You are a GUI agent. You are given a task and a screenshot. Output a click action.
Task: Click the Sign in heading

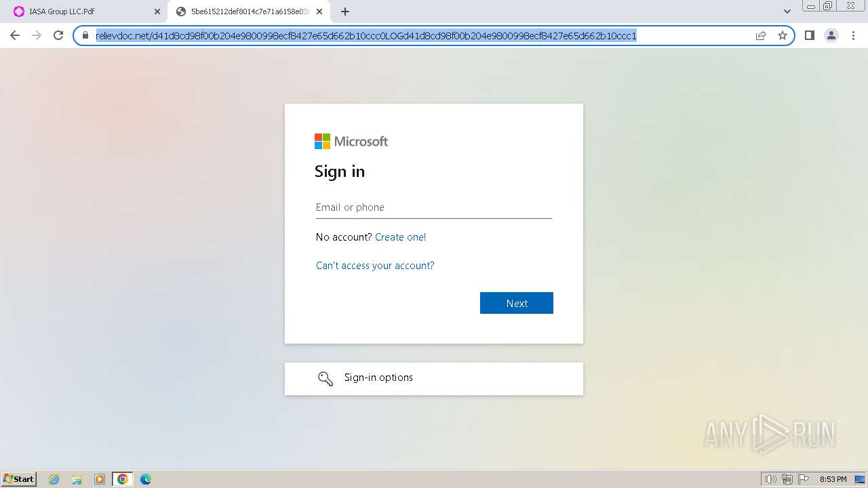[x=340, y=171]
